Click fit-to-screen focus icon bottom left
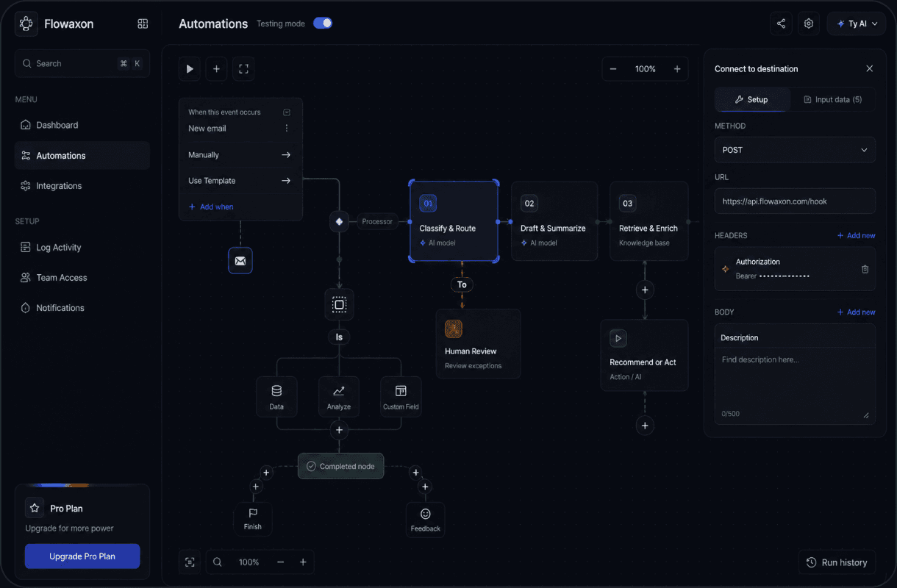 click(x=190, y=562)
